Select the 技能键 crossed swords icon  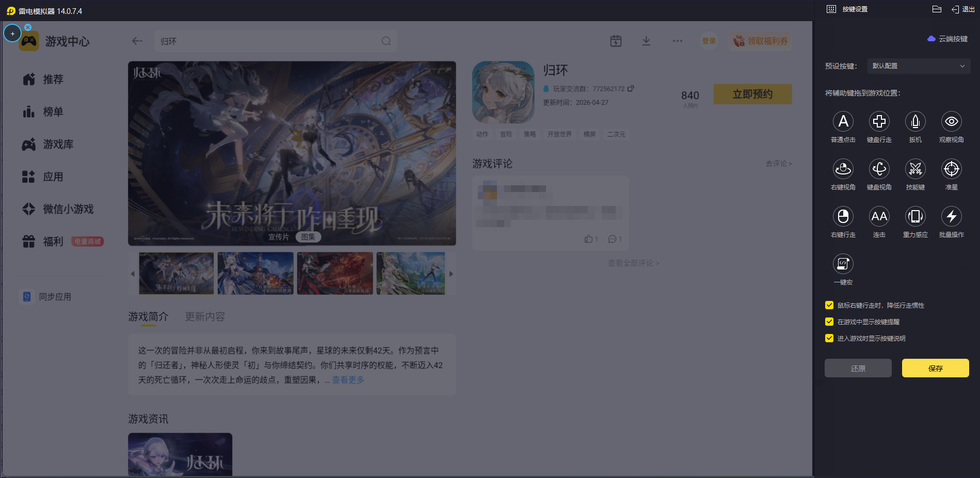click(915, 169)
